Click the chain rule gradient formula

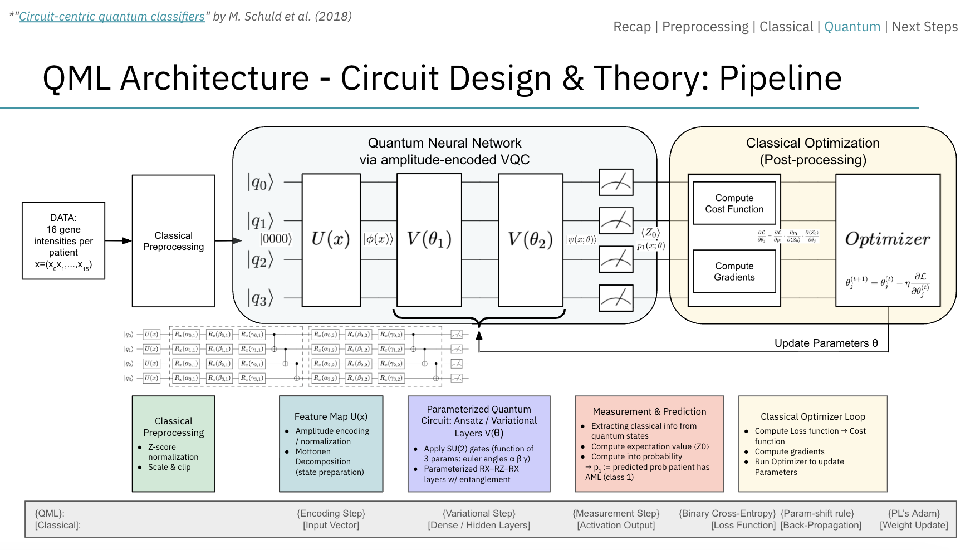click(788, 236)
